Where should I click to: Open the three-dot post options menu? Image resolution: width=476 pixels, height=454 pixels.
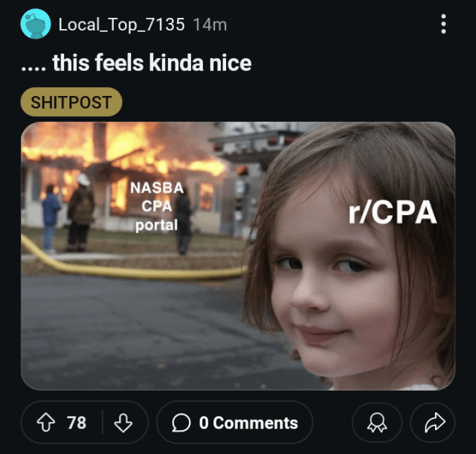pyautogui.click(x=443, y=24)
